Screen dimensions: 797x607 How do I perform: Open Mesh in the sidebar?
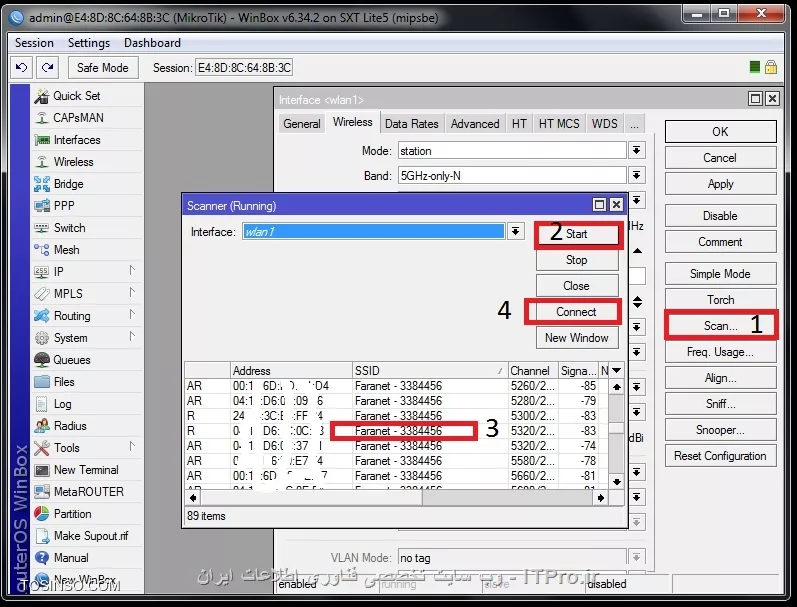[x=66, y=250]
